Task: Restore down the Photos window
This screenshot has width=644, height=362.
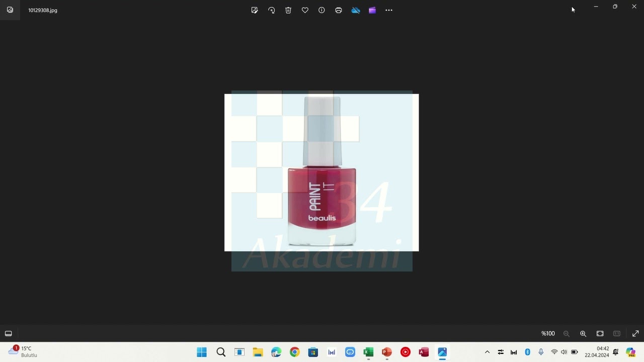Action: click(x=615, y=7)
